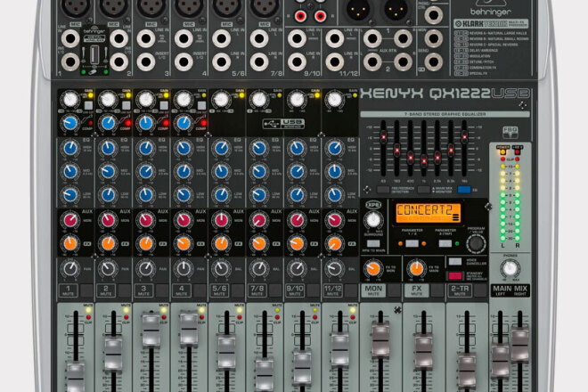Toggle the 2-TR mute button
The image size is (588, 392).
[x=480, y=290]
